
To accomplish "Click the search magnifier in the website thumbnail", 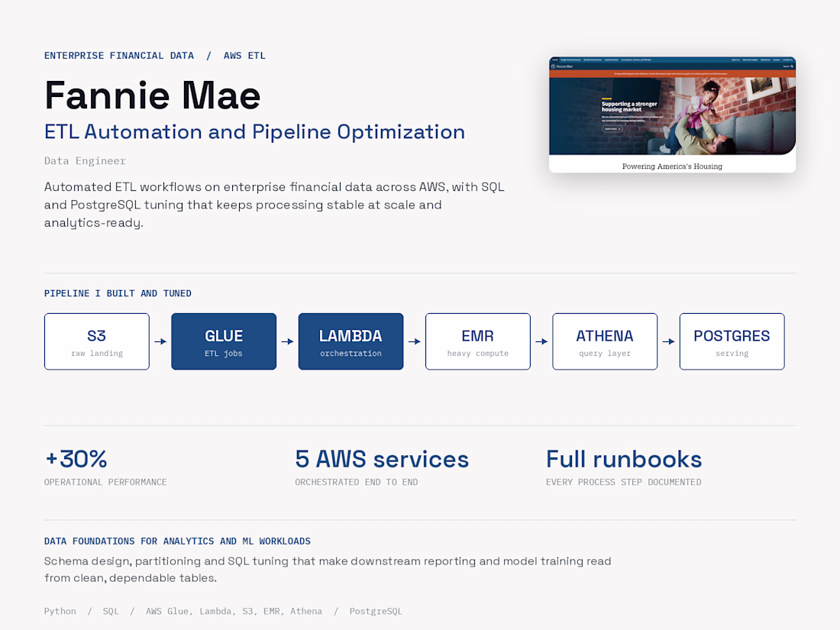I will [792, 66].
